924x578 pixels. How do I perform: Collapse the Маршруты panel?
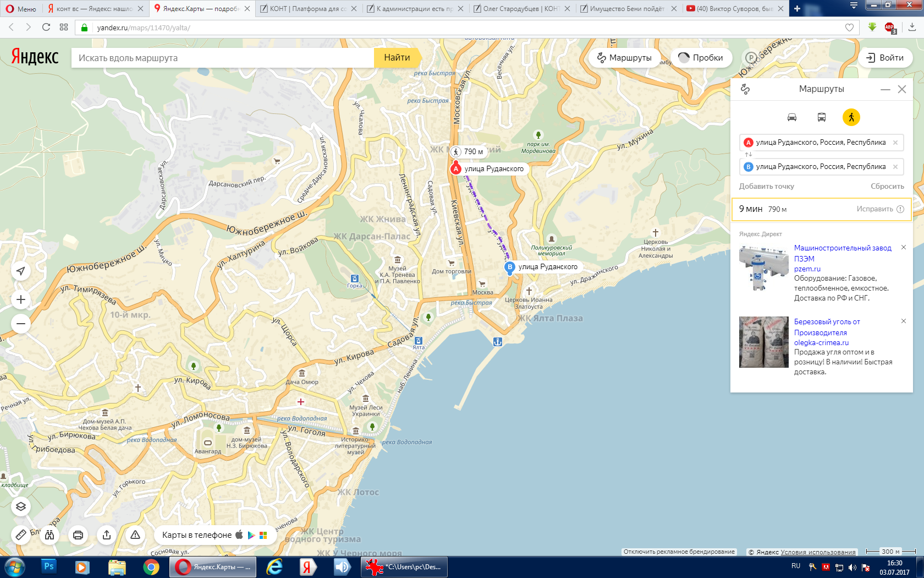coord(886,89)
